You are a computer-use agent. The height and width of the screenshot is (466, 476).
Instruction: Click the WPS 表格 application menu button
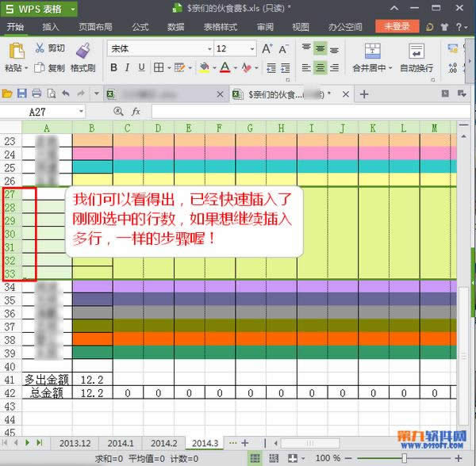38,9
